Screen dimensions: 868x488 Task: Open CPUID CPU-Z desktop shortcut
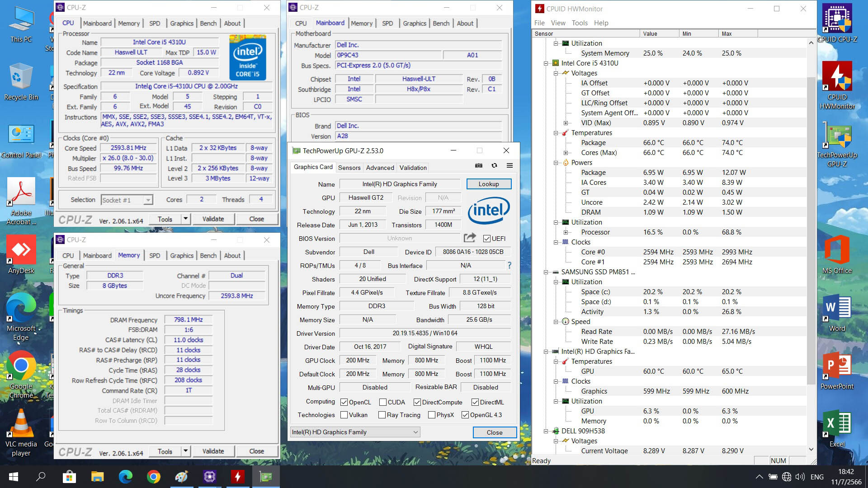[837, 23]
